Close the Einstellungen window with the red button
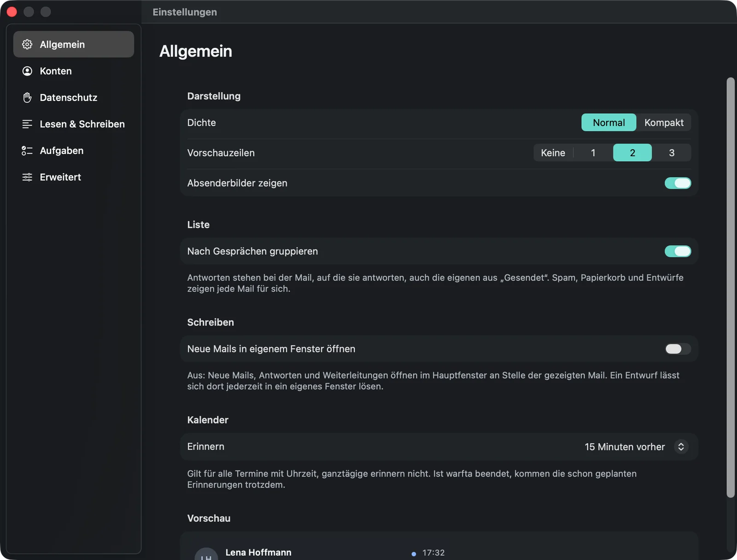This screenshot has width=737, height=560. click(12, 12)
